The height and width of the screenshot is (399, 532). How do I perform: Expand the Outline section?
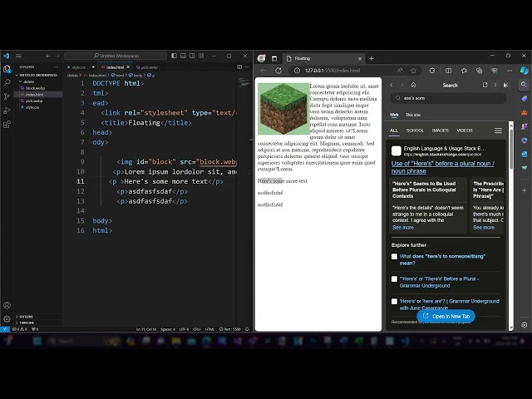[26, 317]
